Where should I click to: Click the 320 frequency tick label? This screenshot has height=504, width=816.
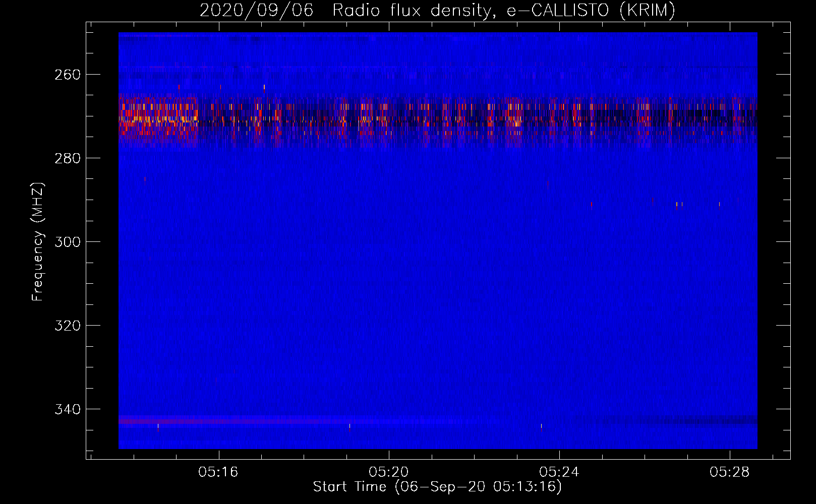(68, 326)
